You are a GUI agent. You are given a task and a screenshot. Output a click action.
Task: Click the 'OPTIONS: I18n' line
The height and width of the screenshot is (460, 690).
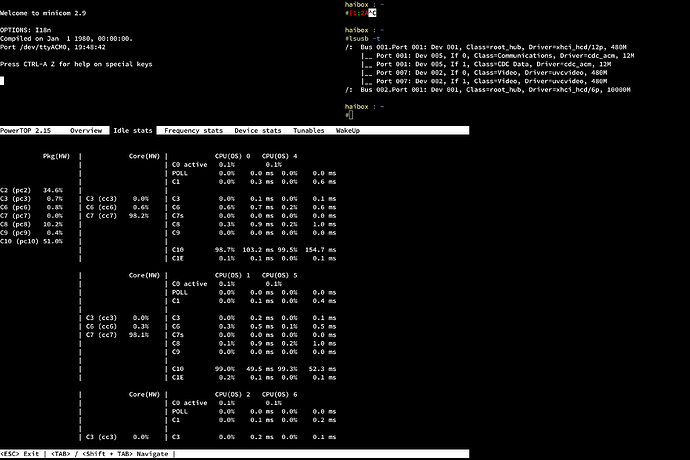point(26,30)
